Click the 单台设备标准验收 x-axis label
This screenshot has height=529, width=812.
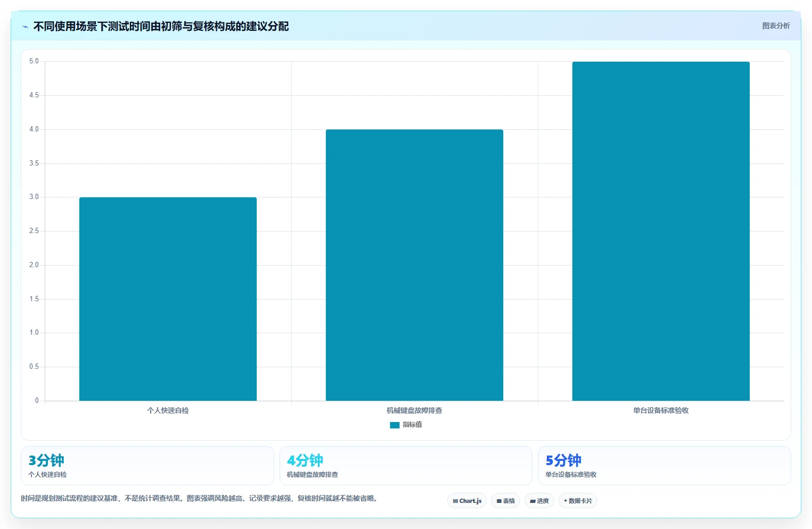tap(661, 410)
